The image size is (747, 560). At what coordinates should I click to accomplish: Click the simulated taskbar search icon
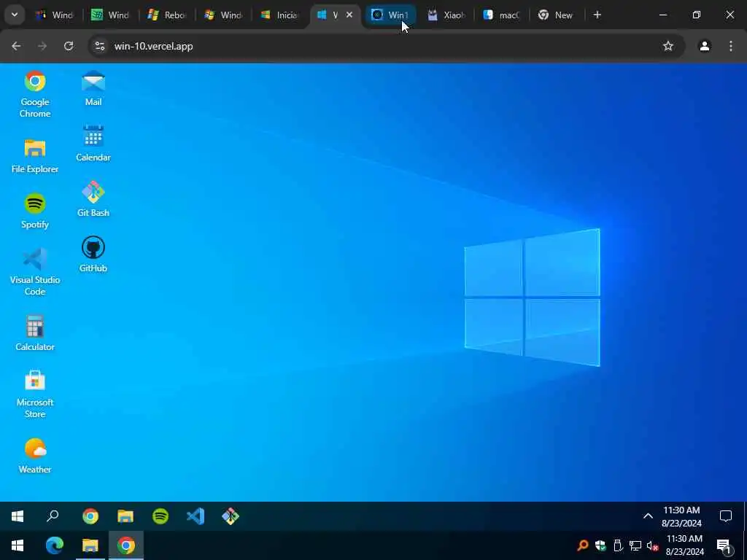tap(53, 516)
